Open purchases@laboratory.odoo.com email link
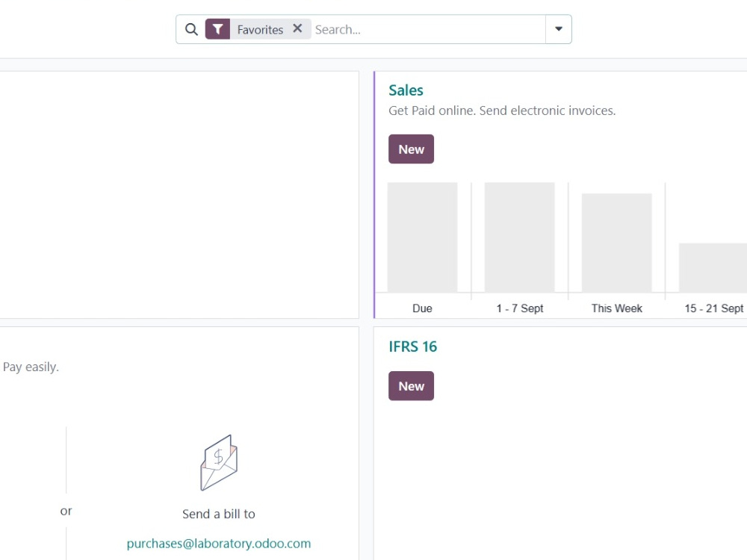747x560 pixels. (219, 544)
